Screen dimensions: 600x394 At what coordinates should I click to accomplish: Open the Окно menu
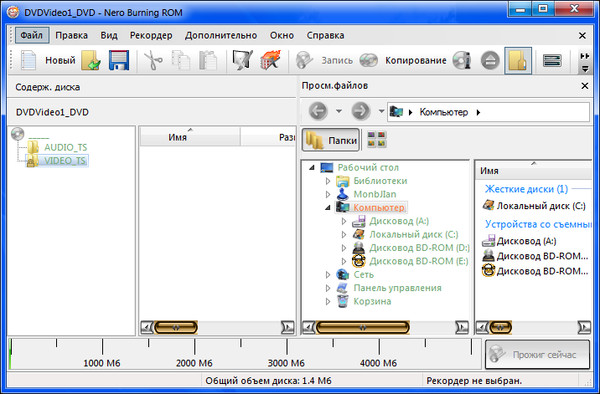[282, 35]
